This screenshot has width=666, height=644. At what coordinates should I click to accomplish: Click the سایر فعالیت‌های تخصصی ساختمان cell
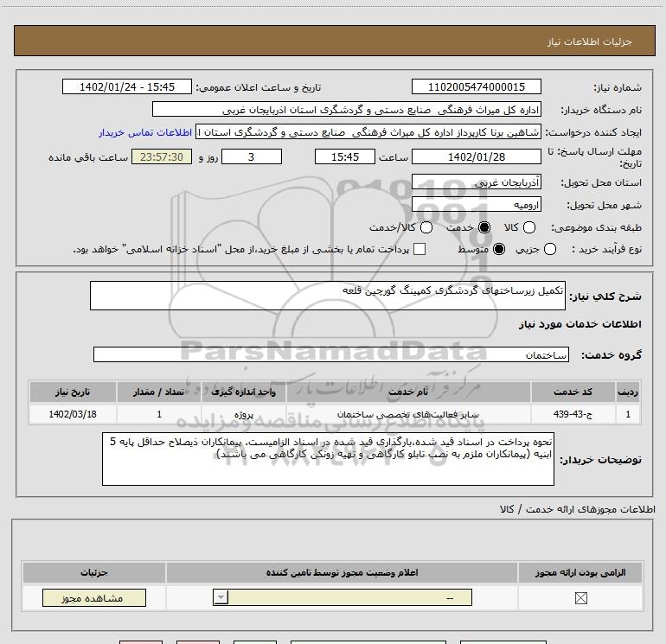tap(408, 414)
